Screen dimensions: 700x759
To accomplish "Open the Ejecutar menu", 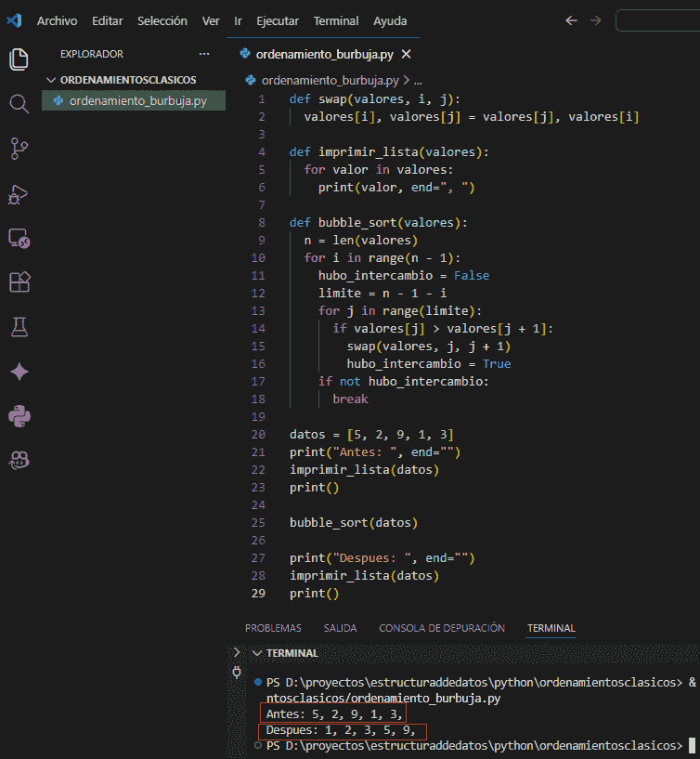I will tap(278, 20).
